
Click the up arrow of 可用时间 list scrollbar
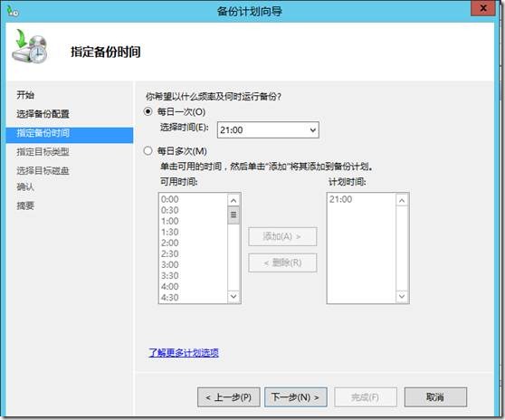(233, 201)
